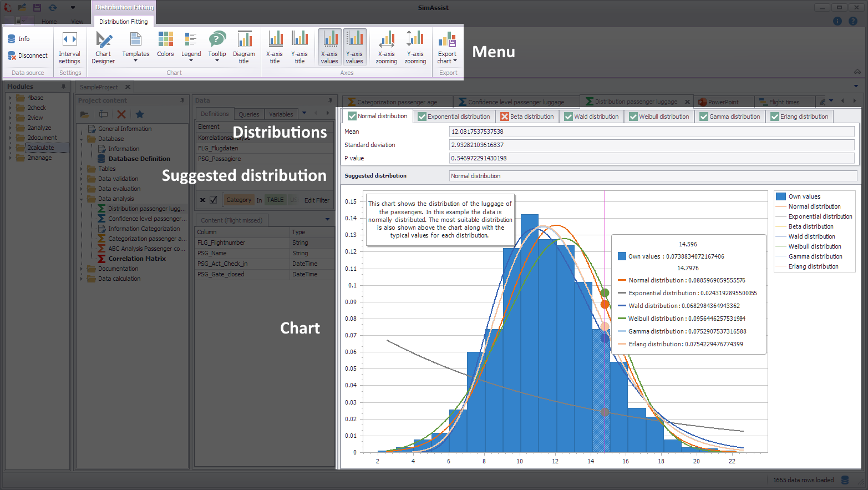Uncheck the Erlang distribution checkbox
Viewport: 868px width, 490px height.
coord(775,117)
